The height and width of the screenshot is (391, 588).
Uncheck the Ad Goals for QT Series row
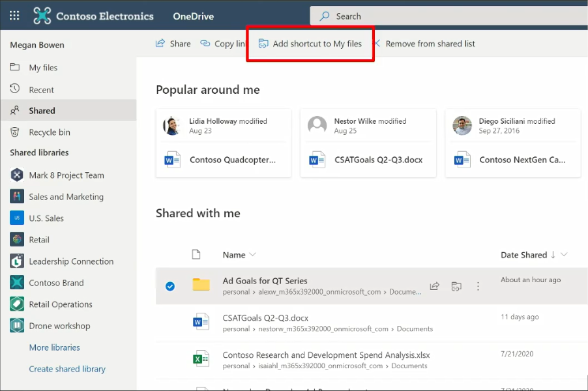170,287
